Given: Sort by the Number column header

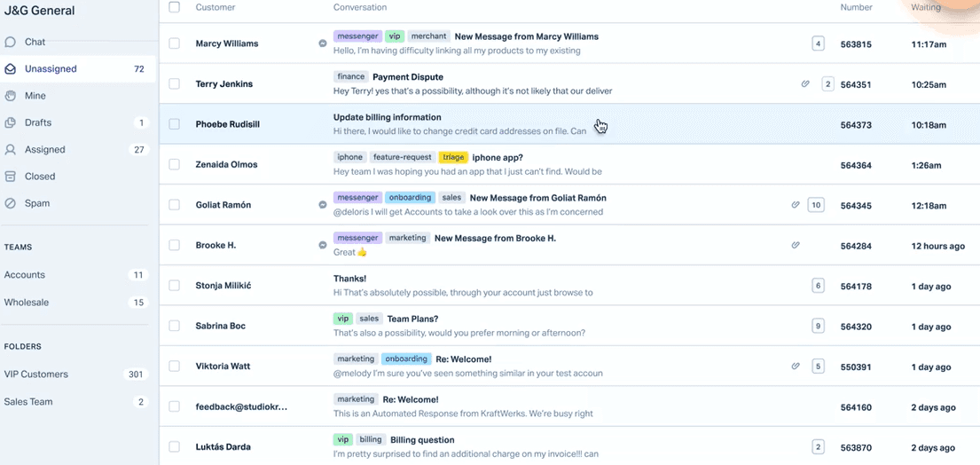Looking at the screenshot, I should pos(856,7).
